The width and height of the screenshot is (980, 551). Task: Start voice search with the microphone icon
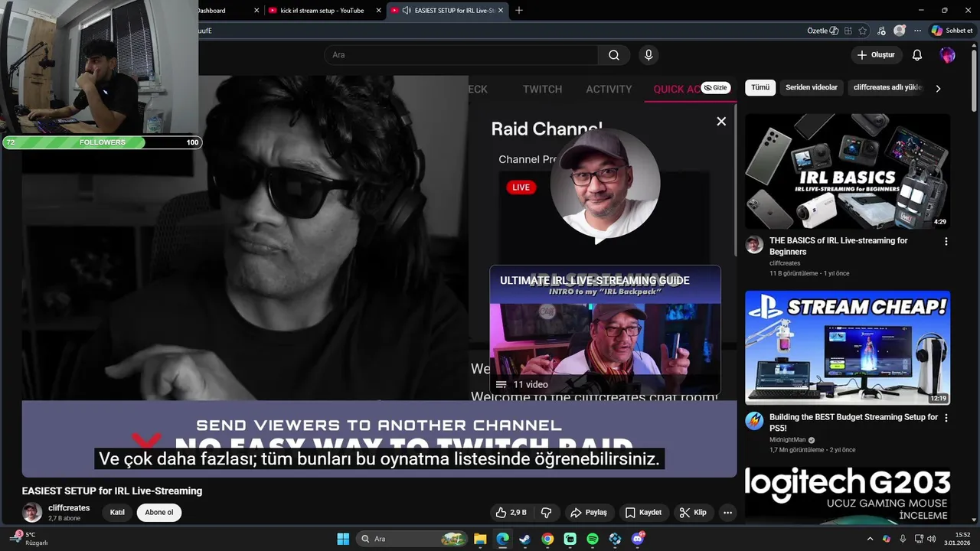pos(648,55)
